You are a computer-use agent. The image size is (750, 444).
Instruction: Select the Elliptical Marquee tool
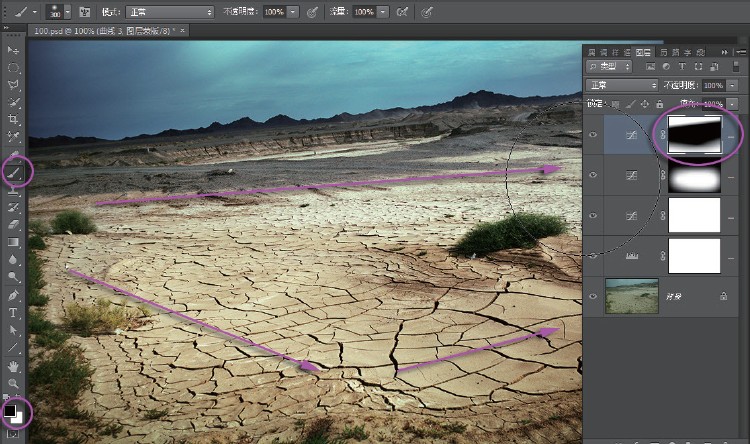point(13,67)
